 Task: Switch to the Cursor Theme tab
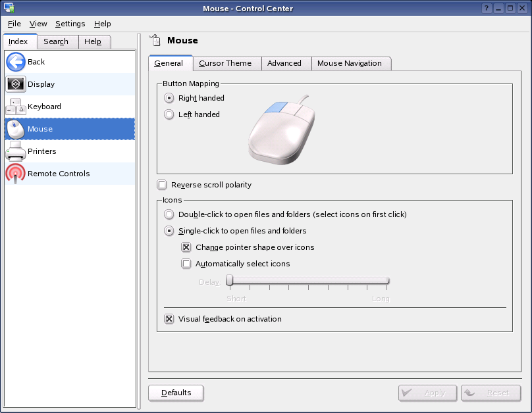[227, 63]
